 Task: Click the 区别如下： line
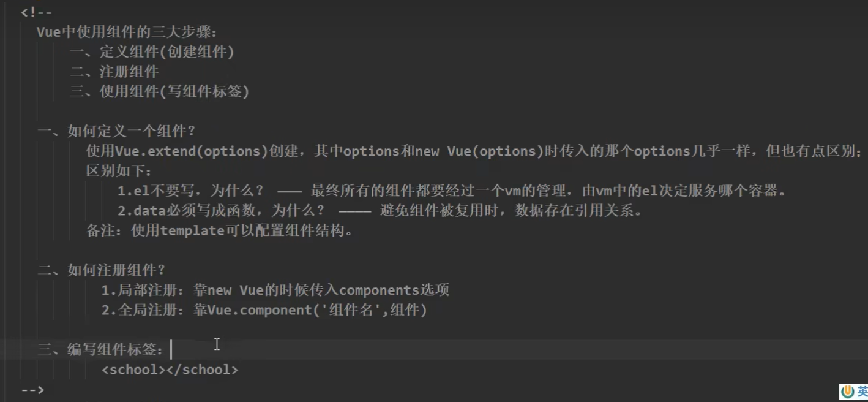119,171
